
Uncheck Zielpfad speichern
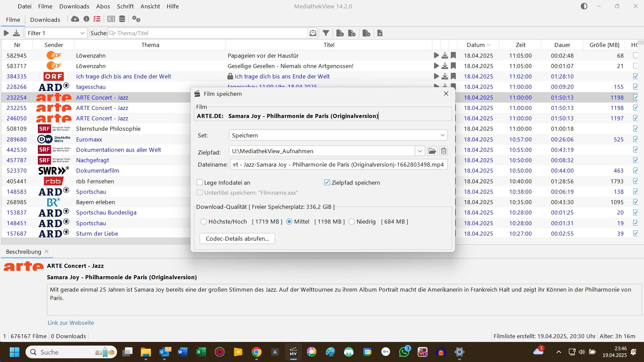point(327,183)
